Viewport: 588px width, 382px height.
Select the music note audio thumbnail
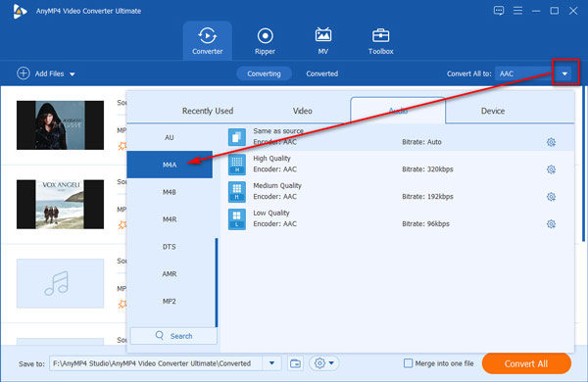click(x=60, y=283)
